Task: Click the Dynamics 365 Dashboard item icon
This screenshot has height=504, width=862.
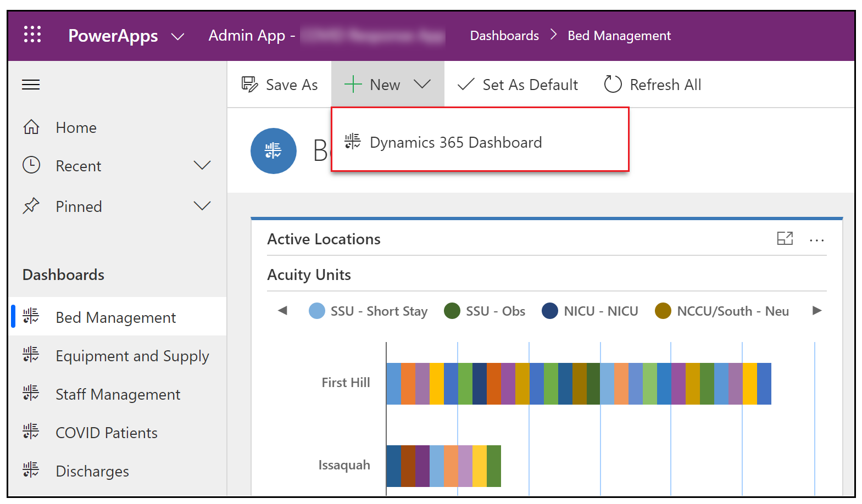Action: pyautogui.click(x=353, y=142)
